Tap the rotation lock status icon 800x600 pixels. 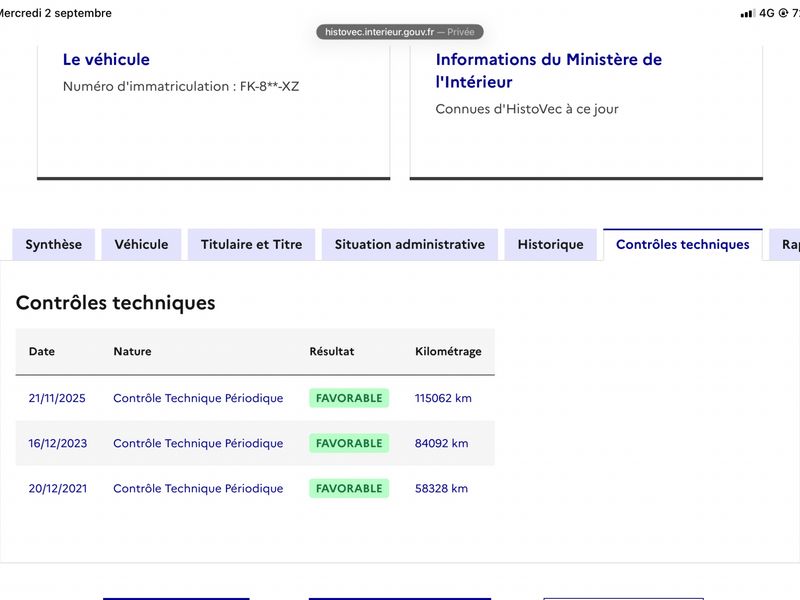tap(783, 13)
